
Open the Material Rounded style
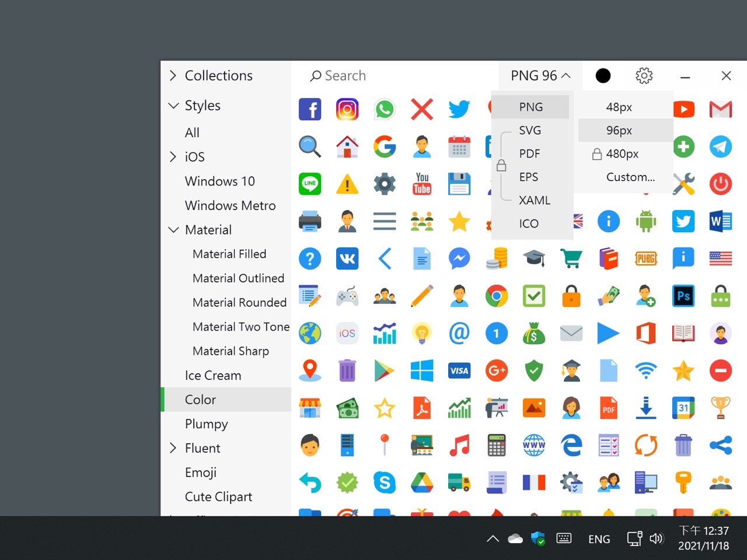(226, 302)
